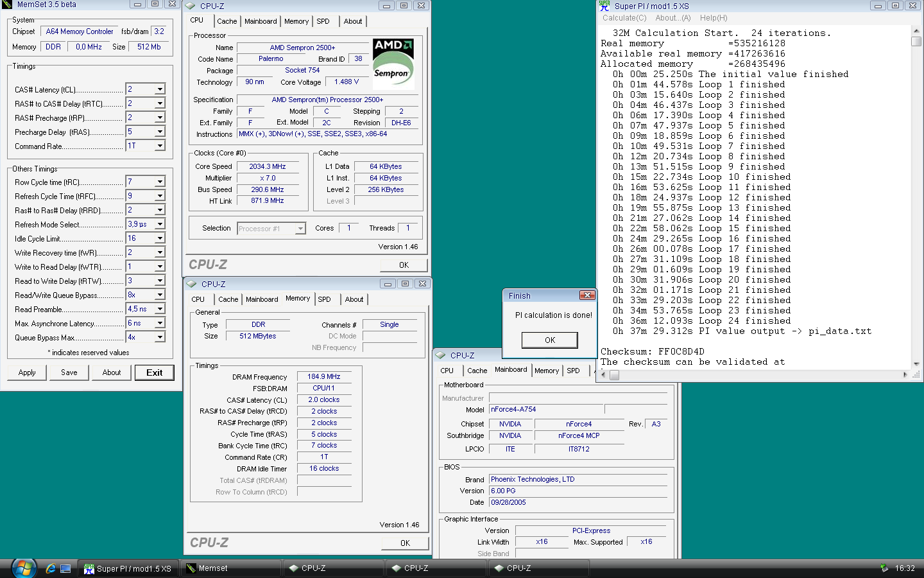The width and height of the screenshot is (924, 578).
Task: Open the Help(H) menu in Super PI
Action: point(714,18)
